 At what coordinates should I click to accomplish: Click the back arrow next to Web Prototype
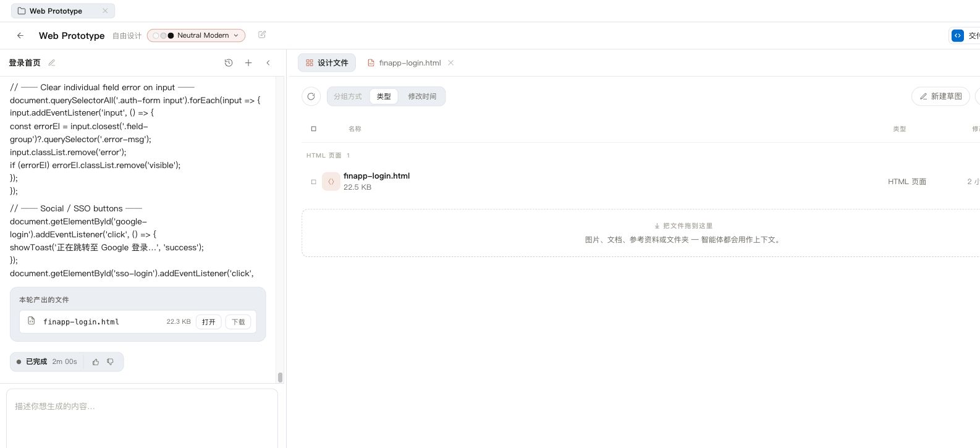(x=20, y=36)
